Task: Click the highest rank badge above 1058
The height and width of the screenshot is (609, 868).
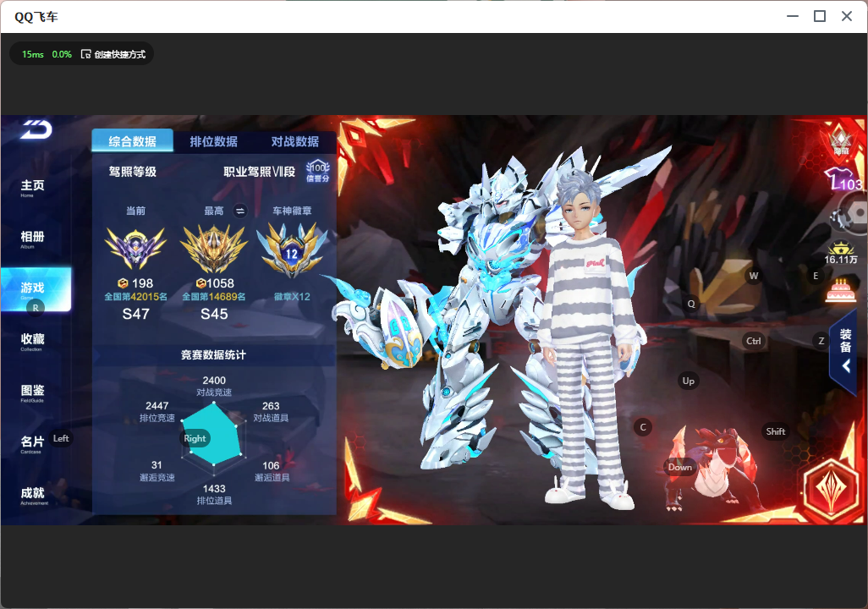Action: pos(214,249)
